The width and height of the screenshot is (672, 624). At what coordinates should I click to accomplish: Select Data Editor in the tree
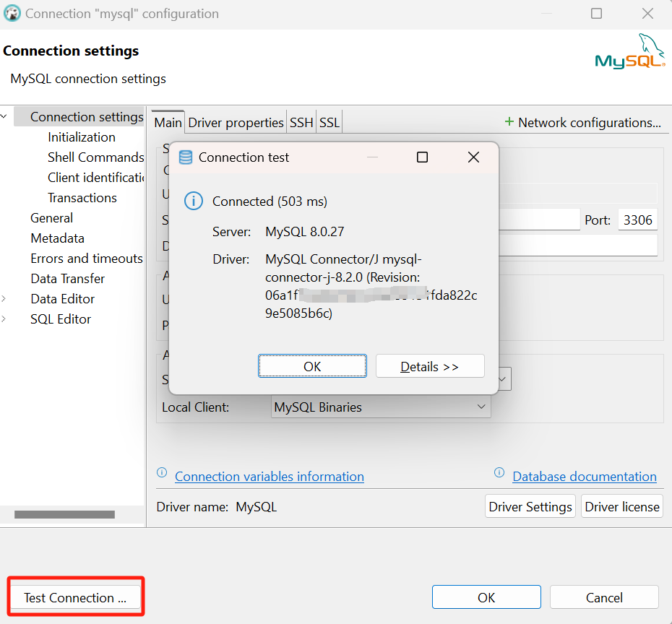(x=63, y=298)
